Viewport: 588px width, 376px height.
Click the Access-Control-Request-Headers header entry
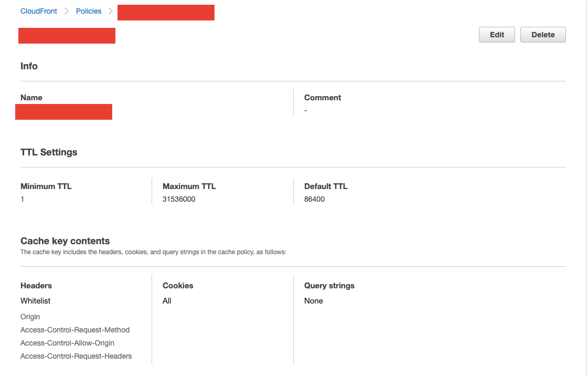click(x=76, y=356)
